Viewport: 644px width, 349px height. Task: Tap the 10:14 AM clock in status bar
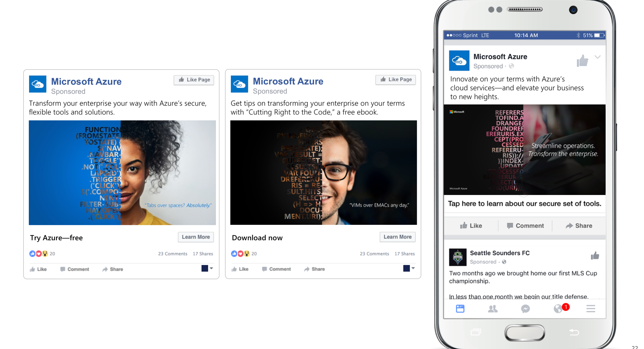[526, 35]
